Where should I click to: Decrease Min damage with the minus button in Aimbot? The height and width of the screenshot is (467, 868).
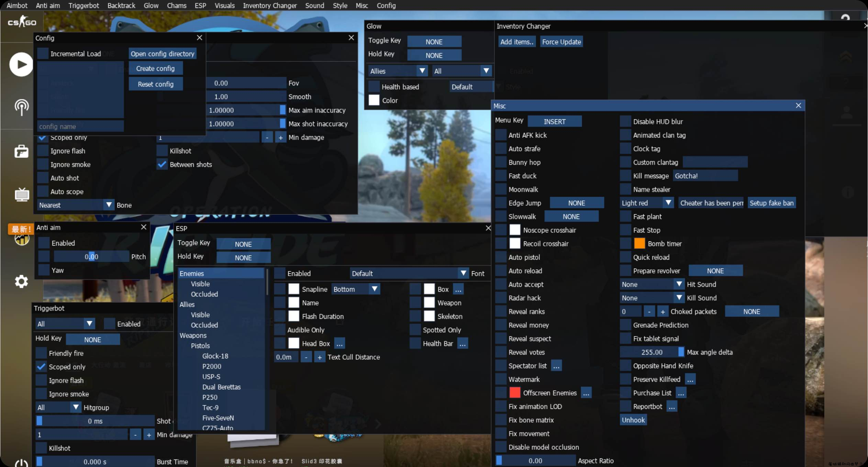(267, 138)
